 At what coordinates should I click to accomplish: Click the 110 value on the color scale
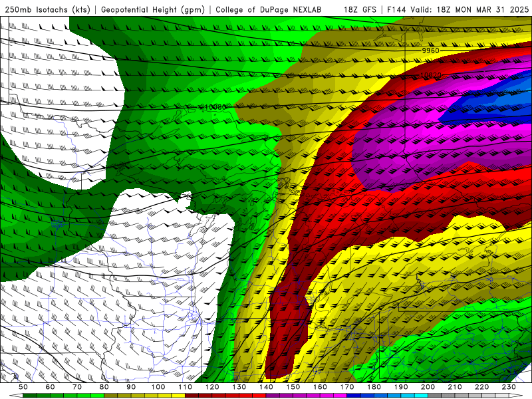pyautogui.click(x=185, y=387)
